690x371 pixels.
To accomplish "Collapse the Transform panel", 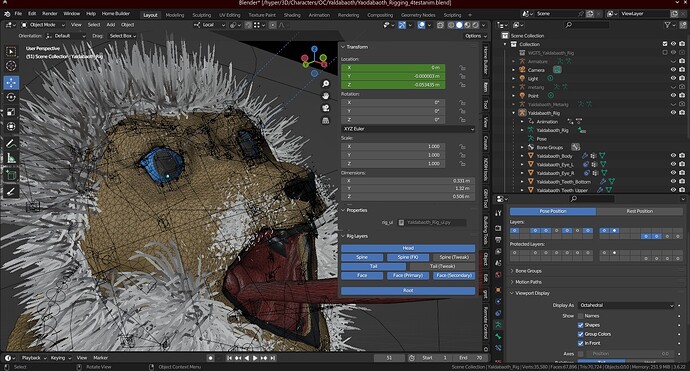I will click(357, 47).
